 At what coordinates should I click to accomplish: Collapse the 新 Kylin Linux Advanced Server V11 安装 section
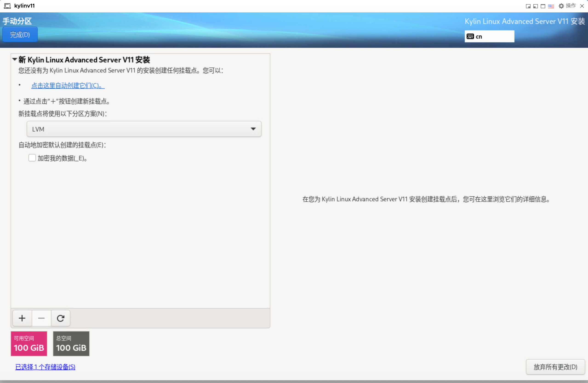14,59
